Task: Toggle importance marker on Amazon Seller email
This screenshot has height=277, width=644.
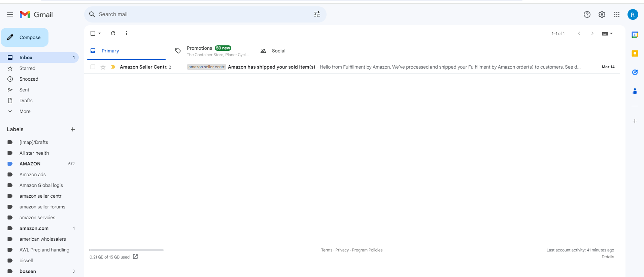Action: click(113, 67)
